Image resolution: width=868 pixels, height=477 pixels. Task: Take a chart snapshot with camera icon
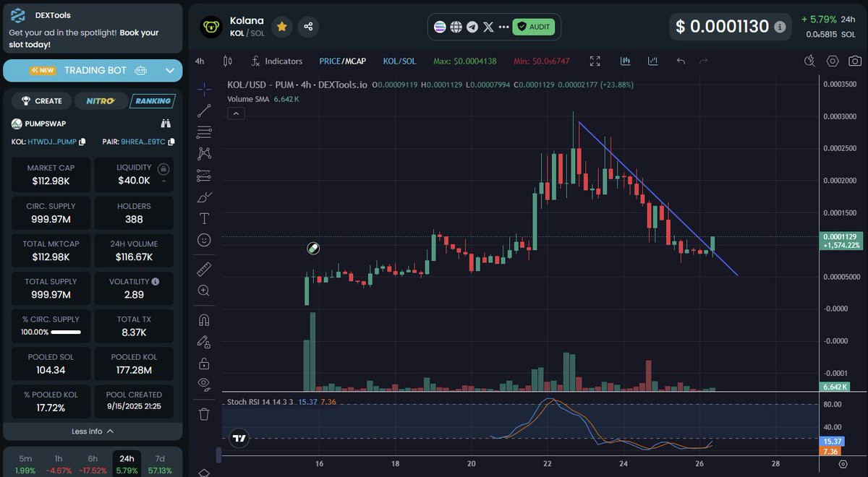[855, 61]
